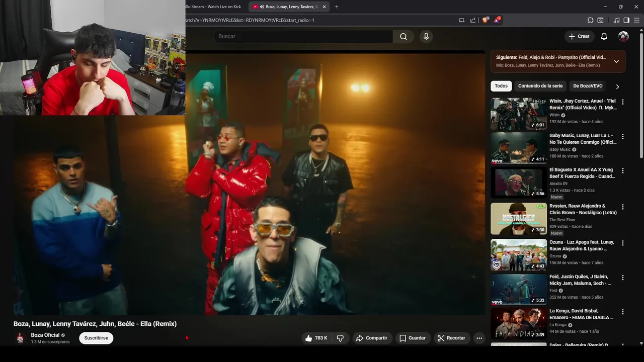The width and height of the screenshot is (644, 362).
Task: Click the share page icon in address bar
Action: pos(473,20)
